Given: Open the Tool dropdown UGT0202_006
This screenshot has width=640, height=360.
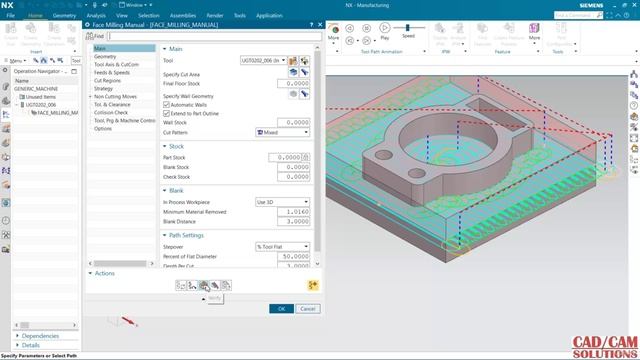Looking at the screenshot, I should coord(263,60).
